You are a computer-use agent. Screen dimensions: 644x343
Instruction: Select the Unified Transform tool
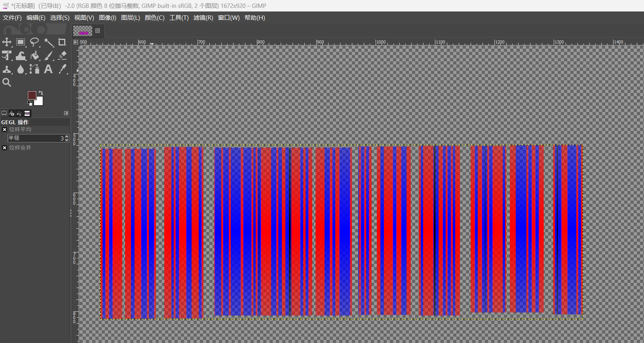pos(7,56)
